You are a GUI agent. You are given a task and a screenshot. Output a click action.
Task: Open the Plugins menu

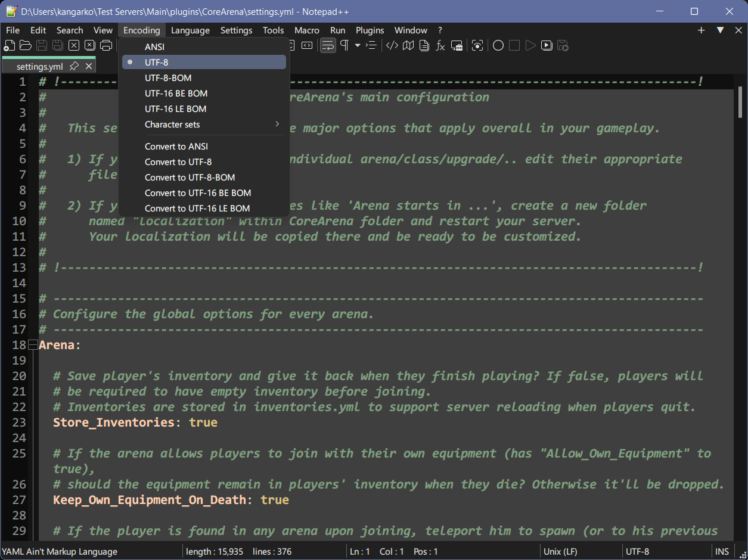(x=370, y=30)
